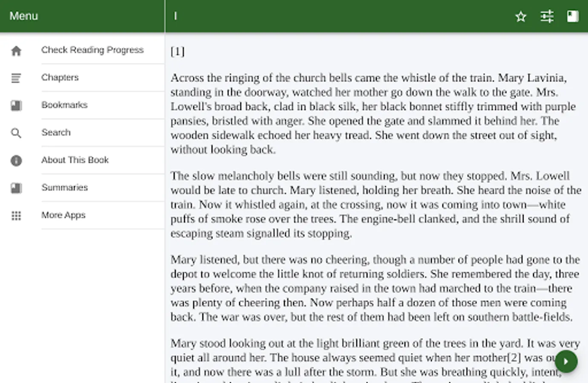The height and width of the screenshot is (383, 588).
Task: Open About This Book entry
Action: tap(75, 160)
